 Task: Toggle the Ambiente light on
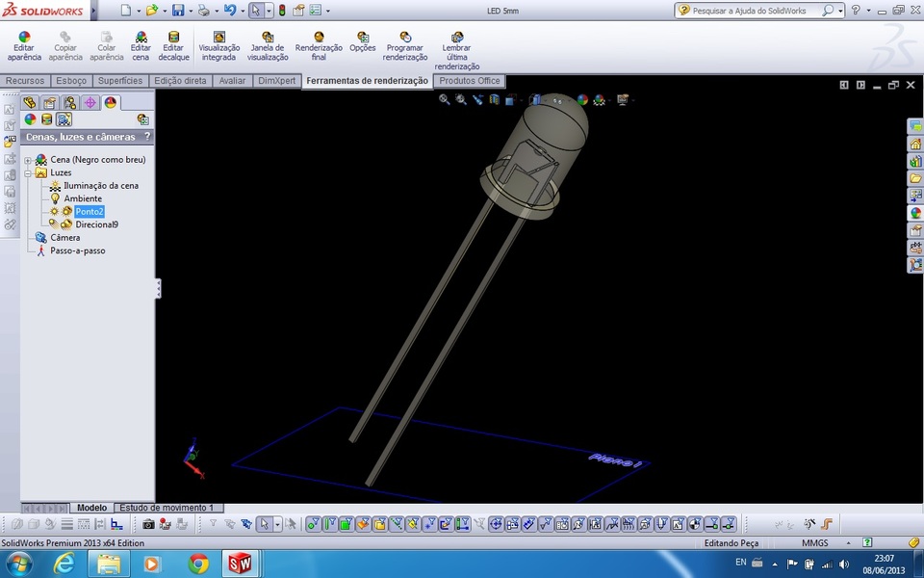(55, 197)
